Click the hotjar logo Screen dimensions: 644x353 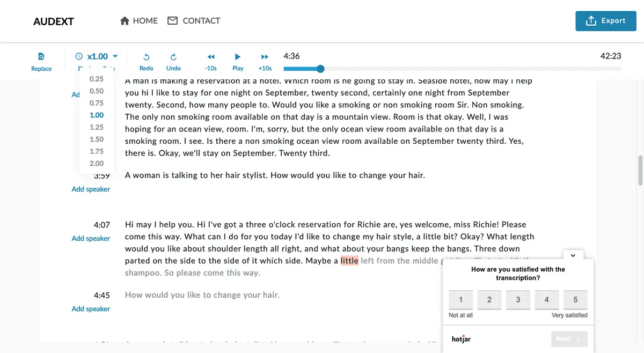[x=462, y=339]
